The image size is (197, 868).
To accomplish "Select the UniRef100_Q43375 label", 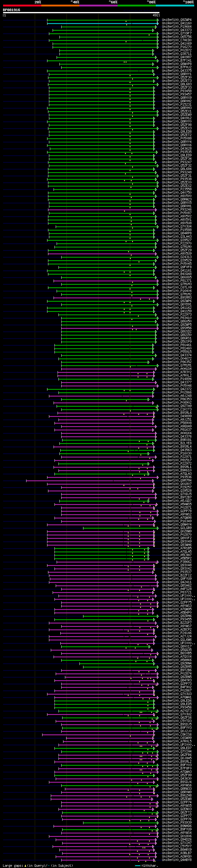I will [x=177, y=71].
